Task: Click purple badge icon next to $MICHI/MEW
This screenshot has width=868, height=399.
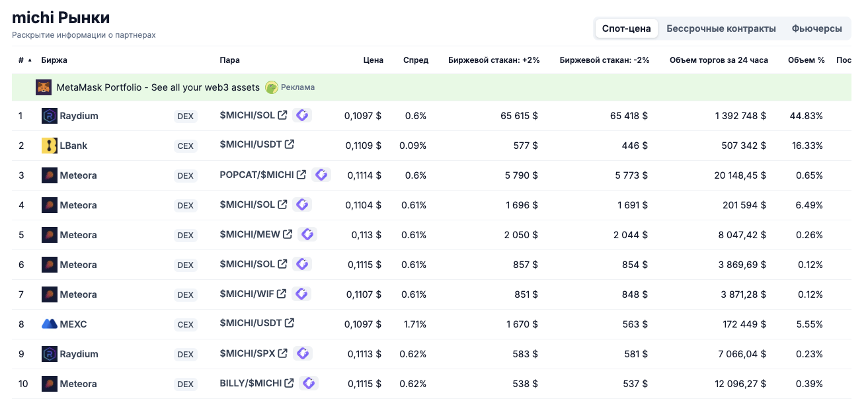Action: 307,234
